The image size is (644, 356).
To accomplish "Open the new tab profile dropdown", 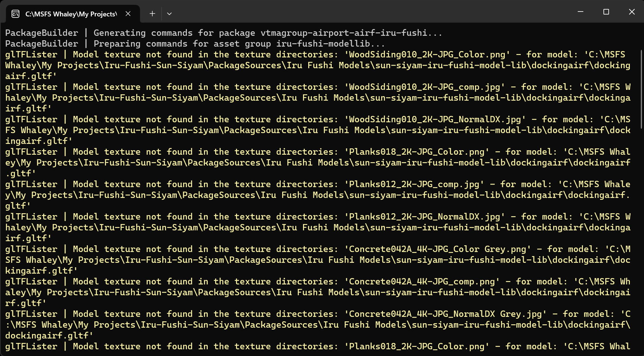I will pos(169,14).
